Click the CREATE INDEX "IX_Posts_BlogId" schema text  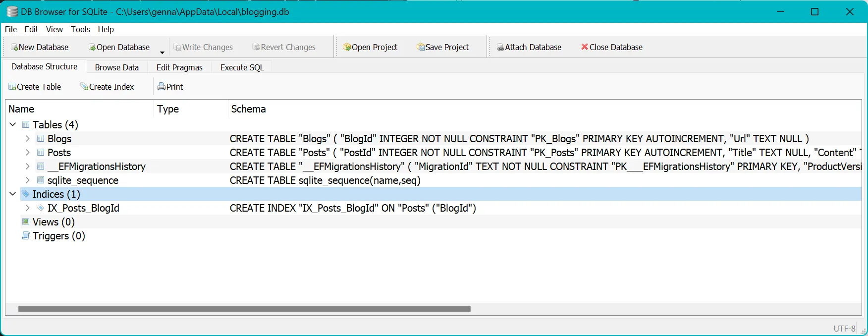[x=353, y=208]
